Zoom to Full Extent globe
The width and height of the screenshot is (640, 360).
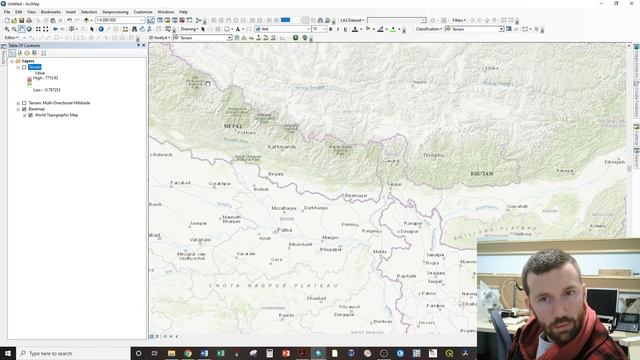tap(29, 29)
